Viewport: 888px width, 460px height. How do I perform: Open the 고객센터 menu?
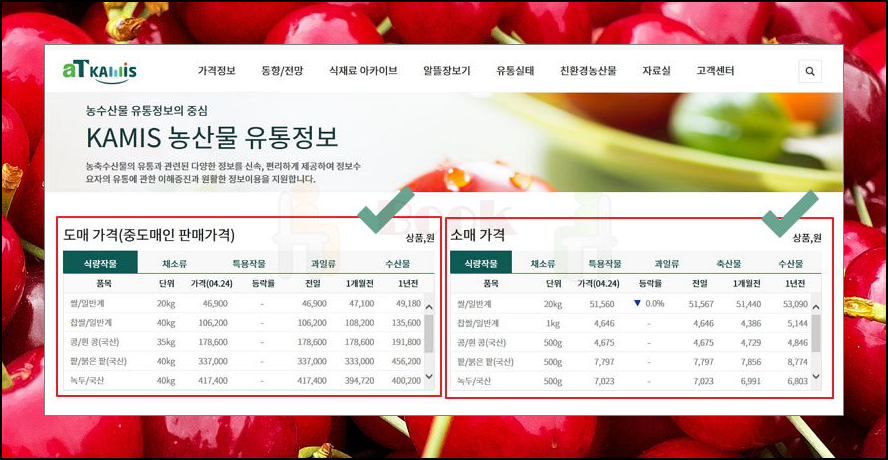(x=715, y=71)
